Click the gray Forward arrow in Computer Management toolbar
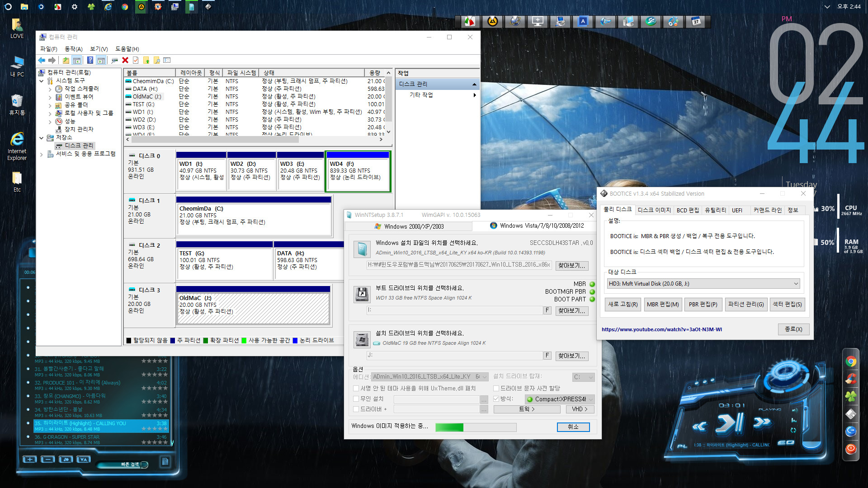The image size is (868, 488). (x=52, y=60)
